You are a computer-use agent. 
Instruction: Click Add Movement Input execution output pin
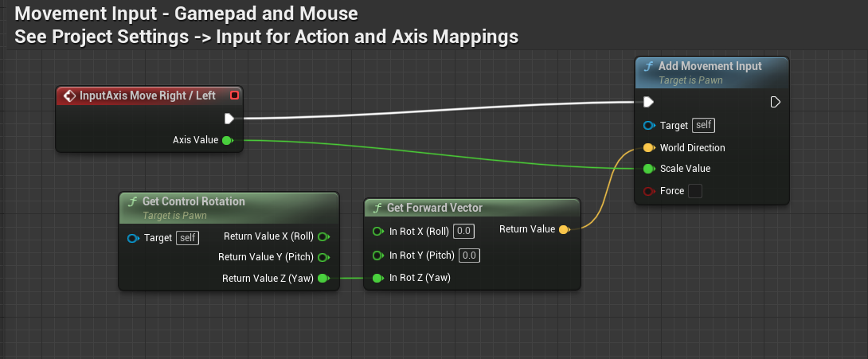coord(775,102)
